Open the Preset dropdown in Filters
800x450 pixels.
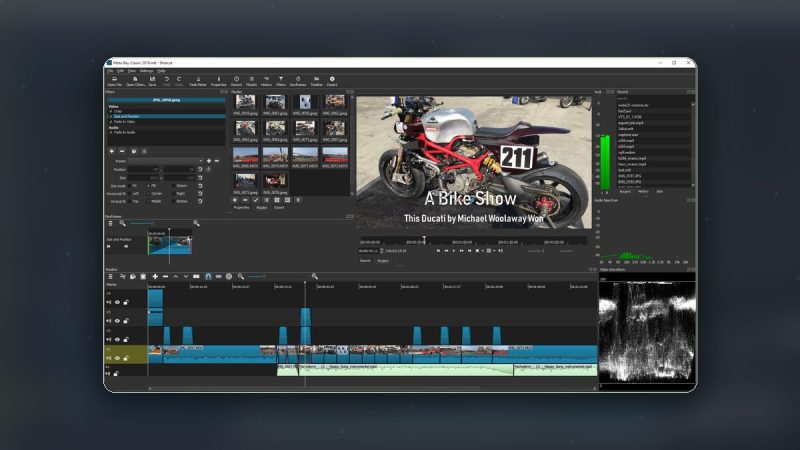click(165, 161)
